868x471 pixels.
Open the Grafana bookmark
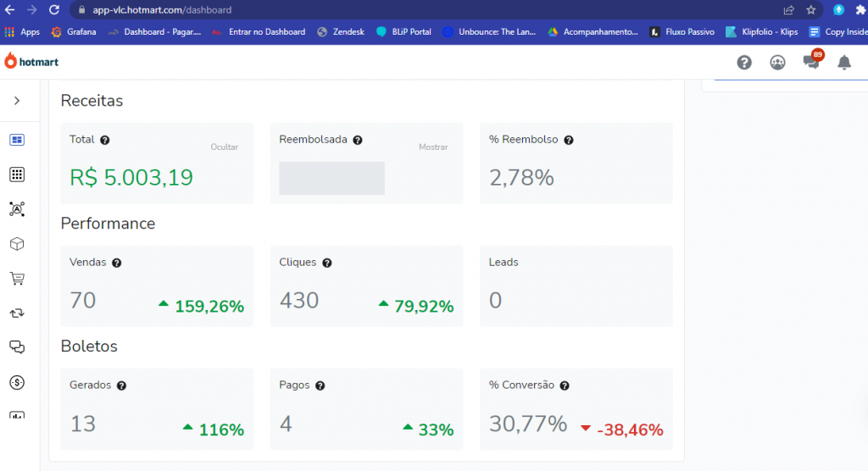74,32
